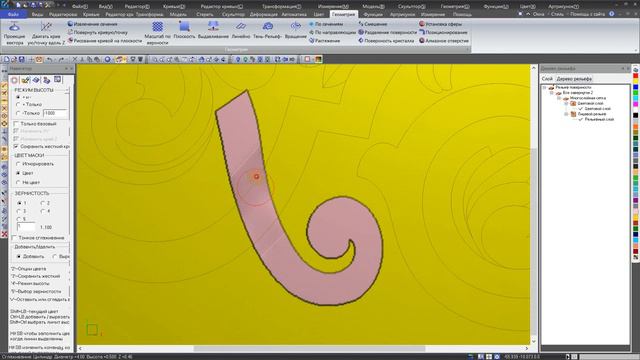
Task: Switch to the Функции ribbon tab
Action: coord(373,14)
